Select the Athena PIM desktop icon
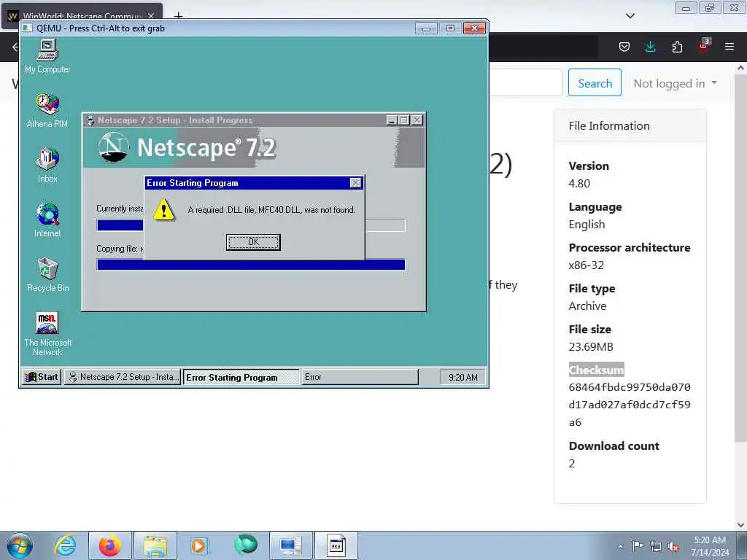This screenshot has width=747, height=560. tap(47, 111)
